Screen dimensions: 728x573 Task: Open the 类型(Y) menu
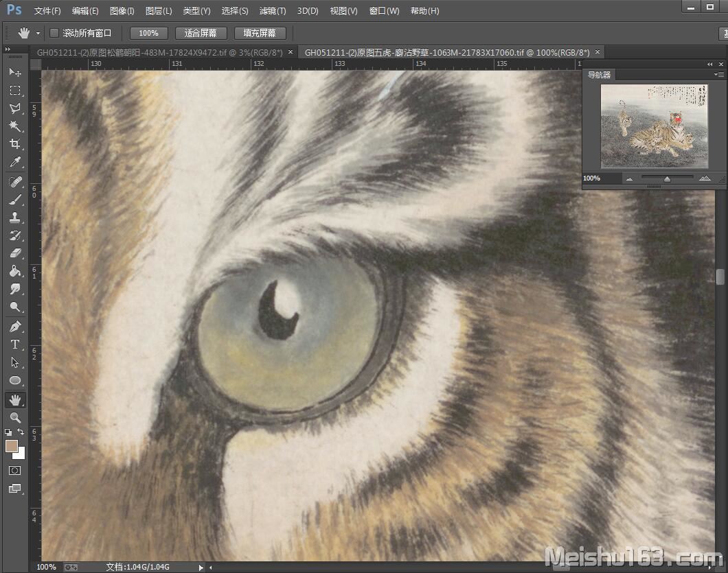tap(197, 11)
